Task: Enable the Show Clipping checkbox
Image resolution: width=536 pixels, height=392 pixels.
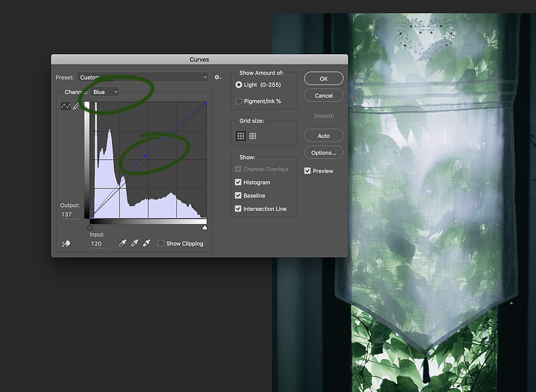Action: [x=160, y=243]
